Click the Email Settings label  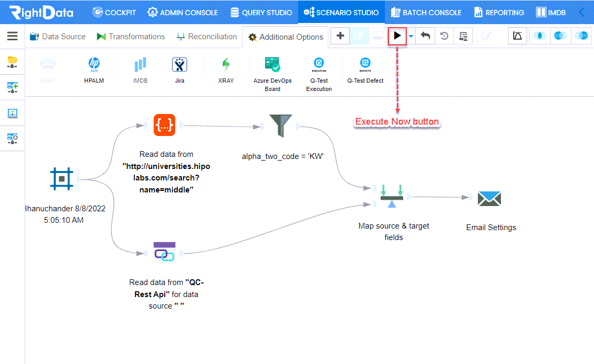coord(491,227)
